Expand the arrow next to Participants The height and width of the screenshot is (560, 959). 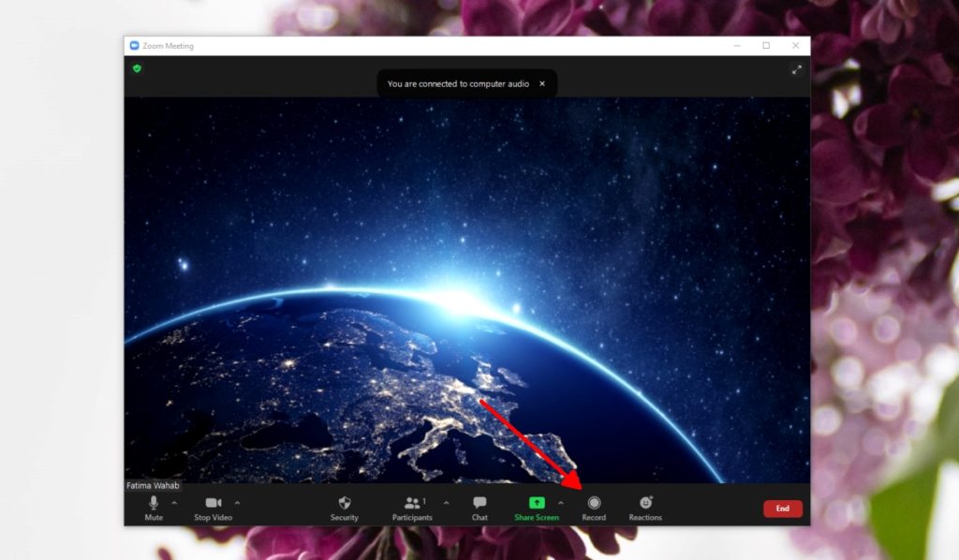point(446,503)
